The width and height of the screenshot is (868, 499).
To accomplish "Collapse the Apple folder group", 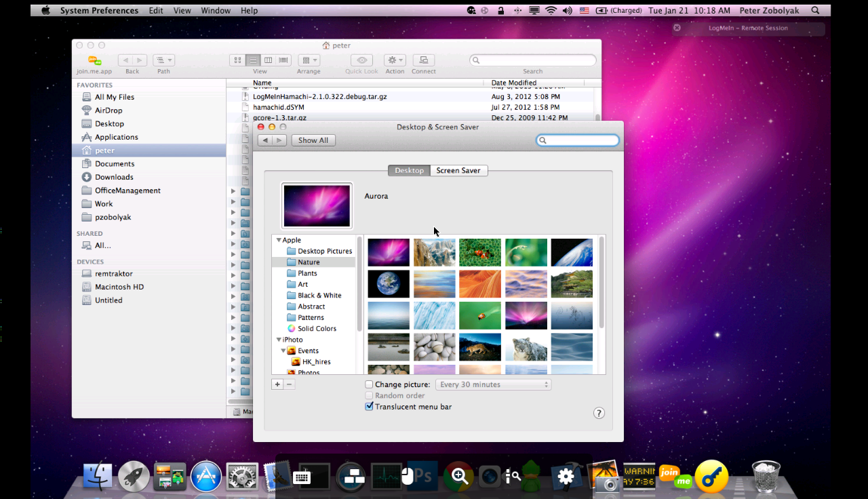I will click(279, 240).
